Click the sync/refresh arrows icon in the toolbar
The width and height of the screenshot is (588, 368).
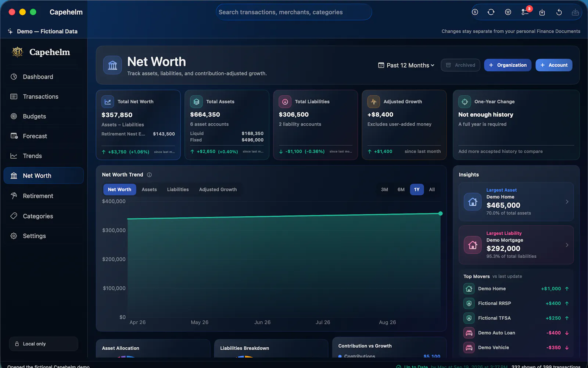click(491, 12)
